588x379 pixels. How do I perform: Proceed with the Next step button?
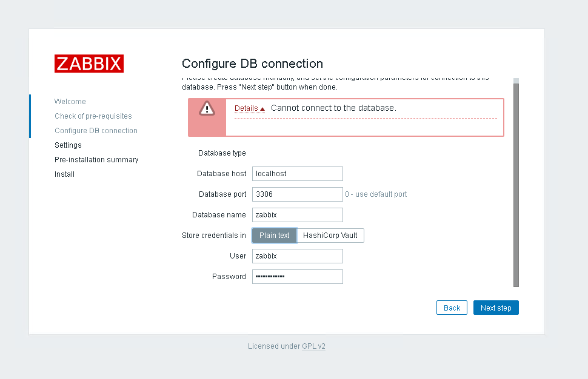(496, 308)
